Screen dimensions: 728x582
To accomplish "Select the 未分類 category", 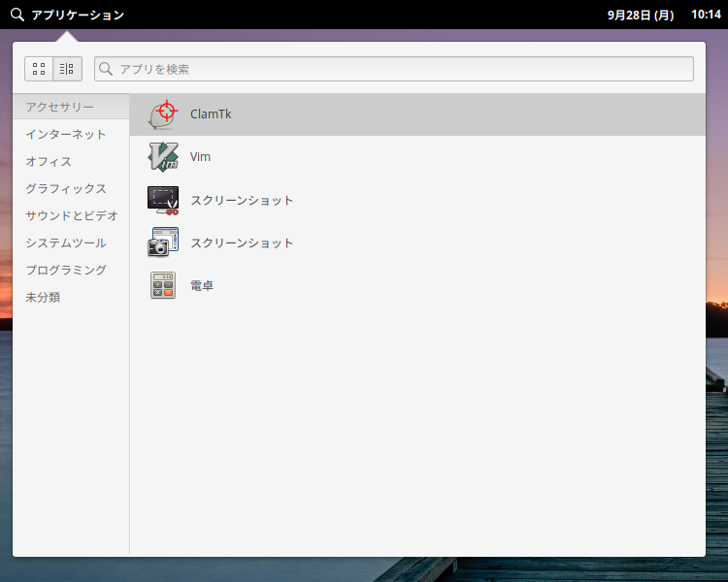I will click(71, 297).
